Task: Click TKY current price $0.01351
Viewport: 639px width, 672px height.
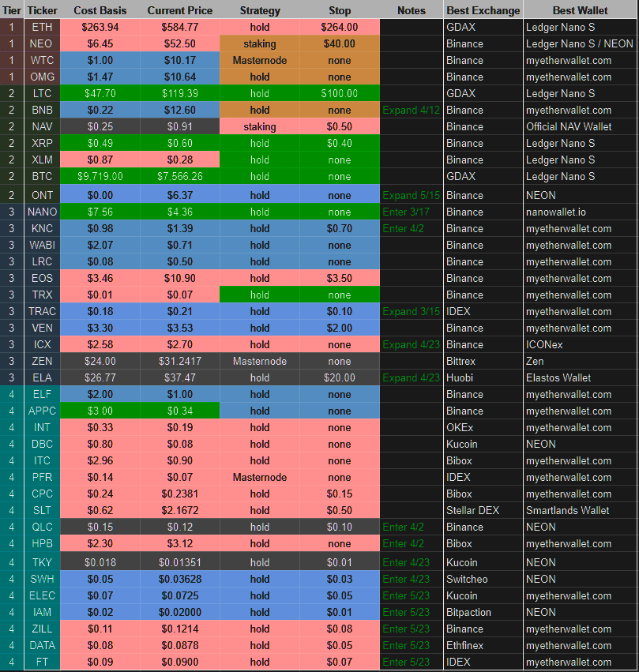Action: (179, 562)
